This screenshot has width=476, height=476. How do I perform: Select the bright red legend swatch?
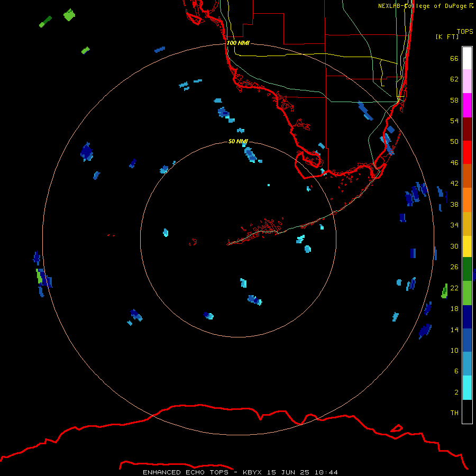467,152
